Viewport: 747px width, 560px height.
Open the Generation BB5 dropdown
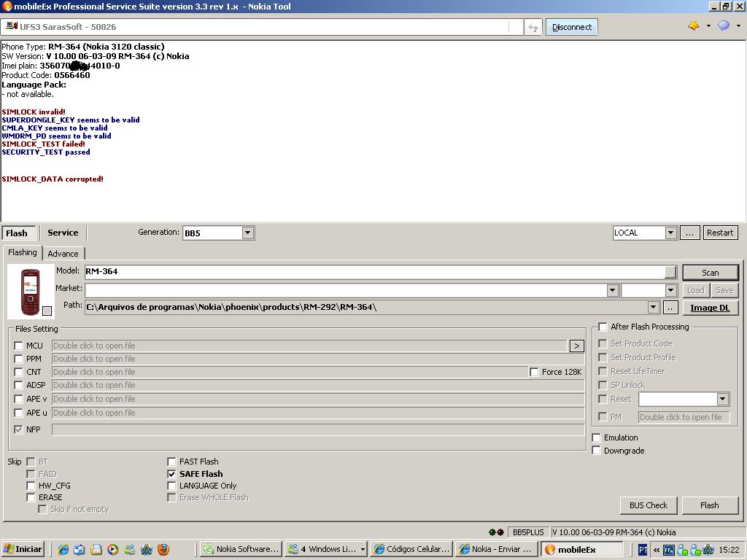pos(247,233)
